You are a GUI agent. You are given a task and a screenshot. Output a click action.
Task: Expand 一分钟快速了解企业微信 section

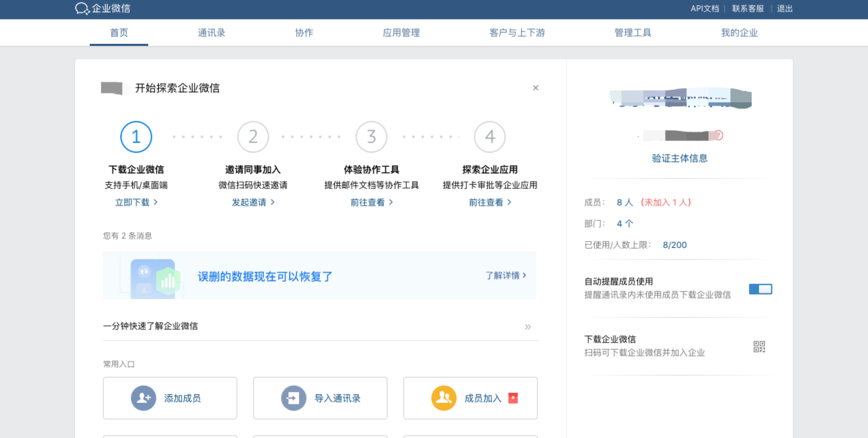pos(320,326)
